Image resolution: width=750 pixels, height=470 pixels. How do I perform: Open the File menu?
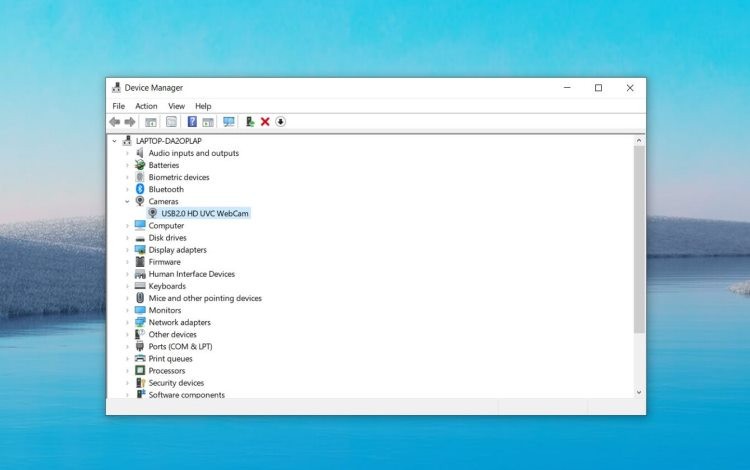(119, 106)
